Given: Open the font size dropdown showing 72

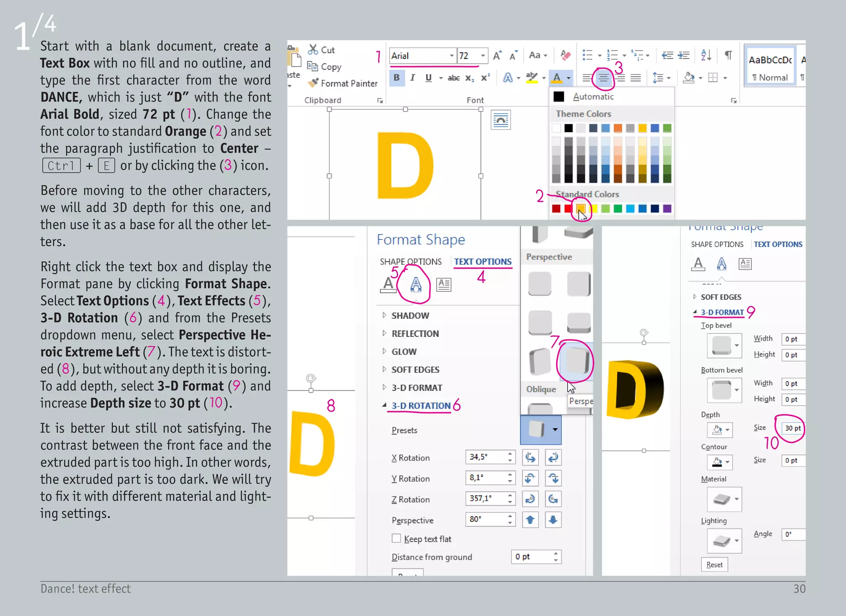Looking at the screenshot, I should (x=482, y=55).
